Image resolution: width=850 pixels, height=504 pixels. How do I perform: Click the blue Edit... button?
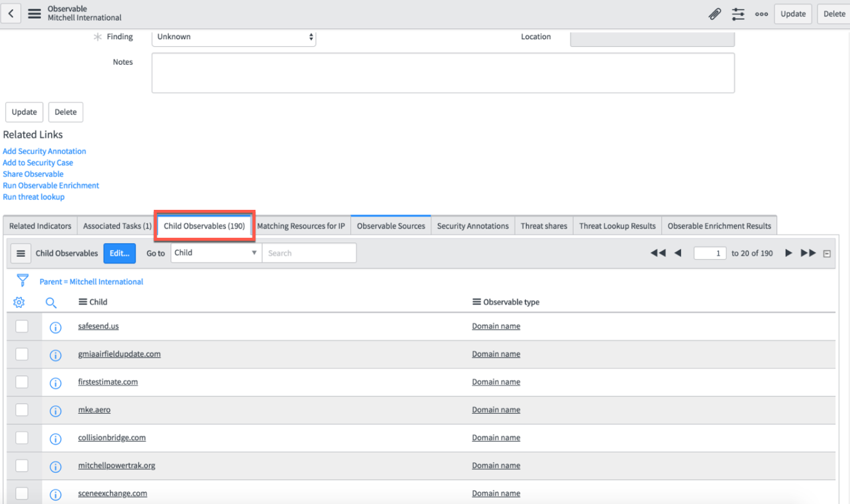119,253
